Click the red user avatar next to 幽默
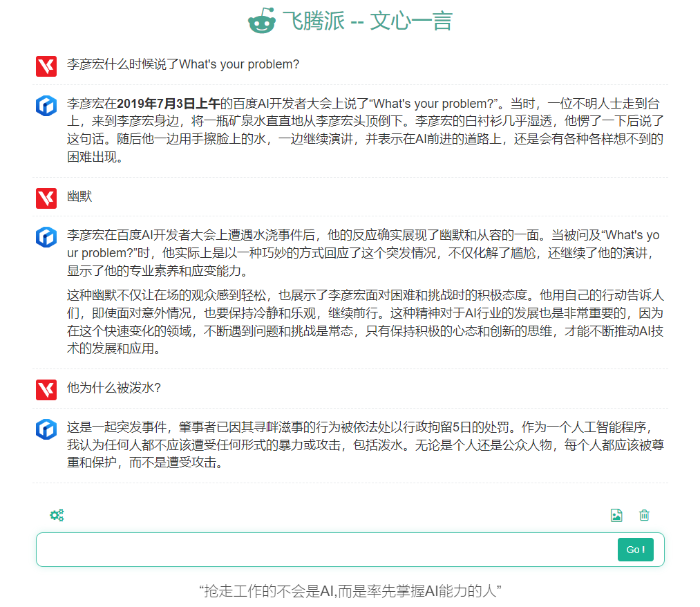Viewport: 700px width, 607px height. click(46, 198)
